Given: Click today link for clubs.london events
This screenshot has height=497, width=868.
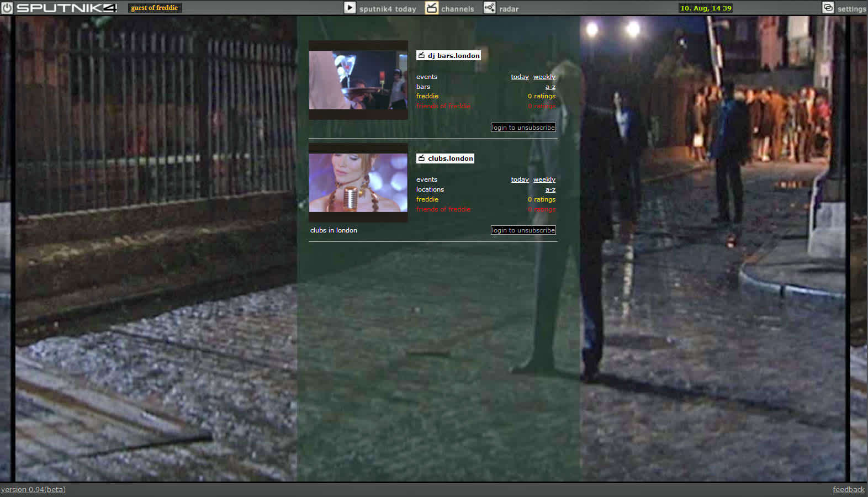Looking at the screenshot, I should tap(520, 179).
